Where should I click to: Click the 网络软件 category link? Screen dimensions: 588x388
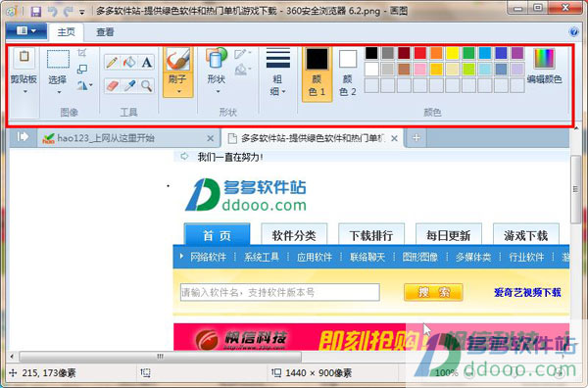(x=208, y=257)
